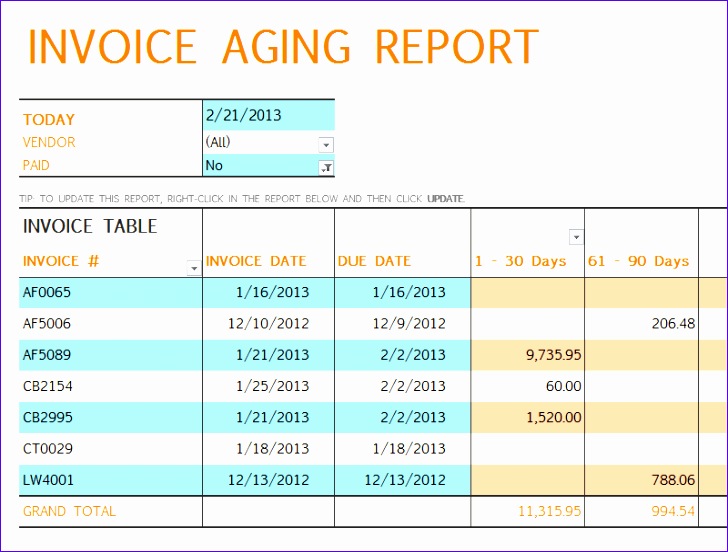Click the 9,735.95 amount cell
728x552 pixels.
tap(527, 355)
